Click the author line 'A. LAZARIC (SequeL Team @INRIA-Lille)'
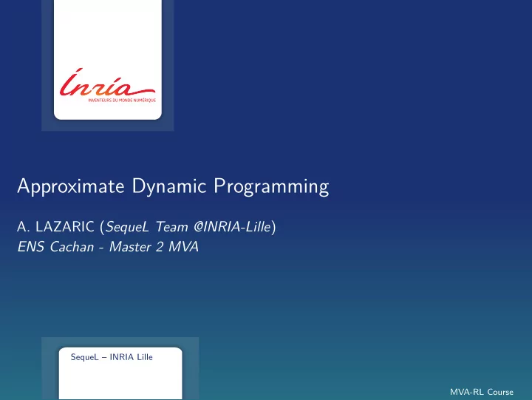This screenshot has height=400, width=532. coord(146,227)
